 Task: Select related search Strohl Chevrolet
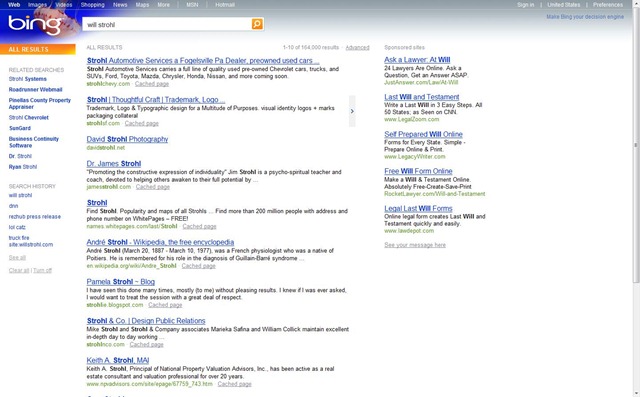pyautogui.click(x=29, y=118)
